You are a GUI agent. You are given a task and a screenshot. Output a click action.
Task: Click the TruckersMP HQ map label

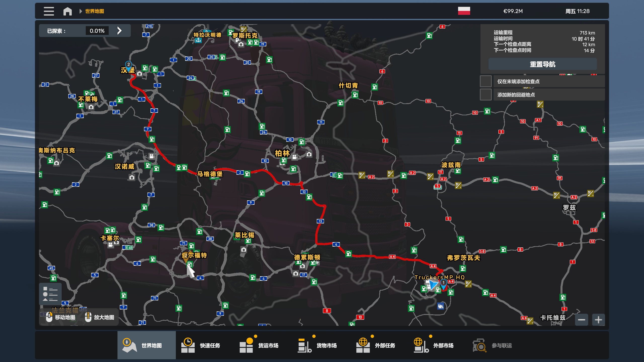440,277
